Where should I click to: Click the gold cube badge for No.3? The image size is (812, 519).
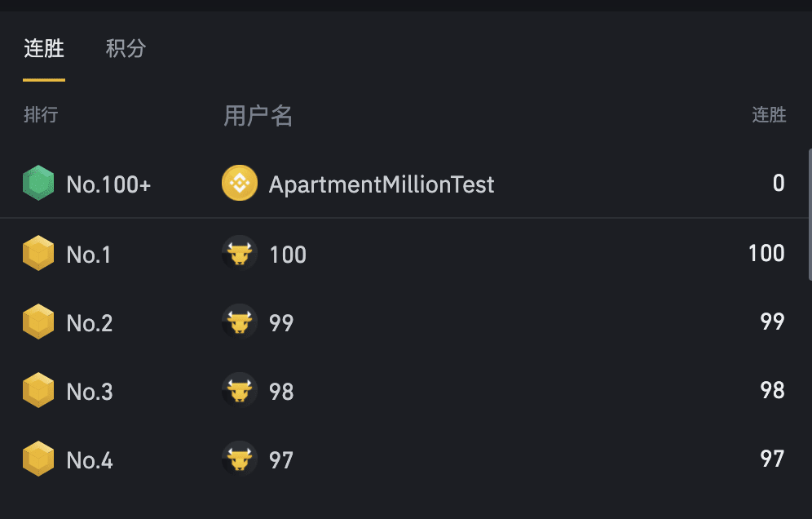[x=38, y=390]
